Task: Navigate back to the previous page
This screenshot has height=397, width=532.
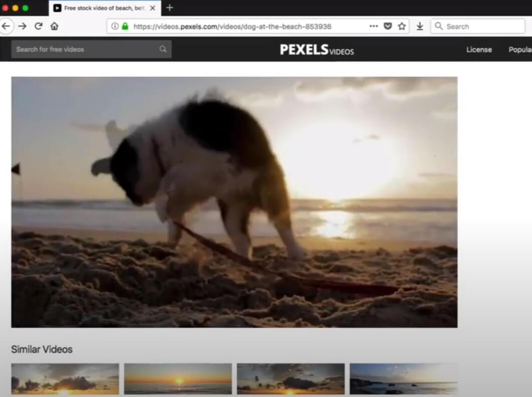Action: 6,26
